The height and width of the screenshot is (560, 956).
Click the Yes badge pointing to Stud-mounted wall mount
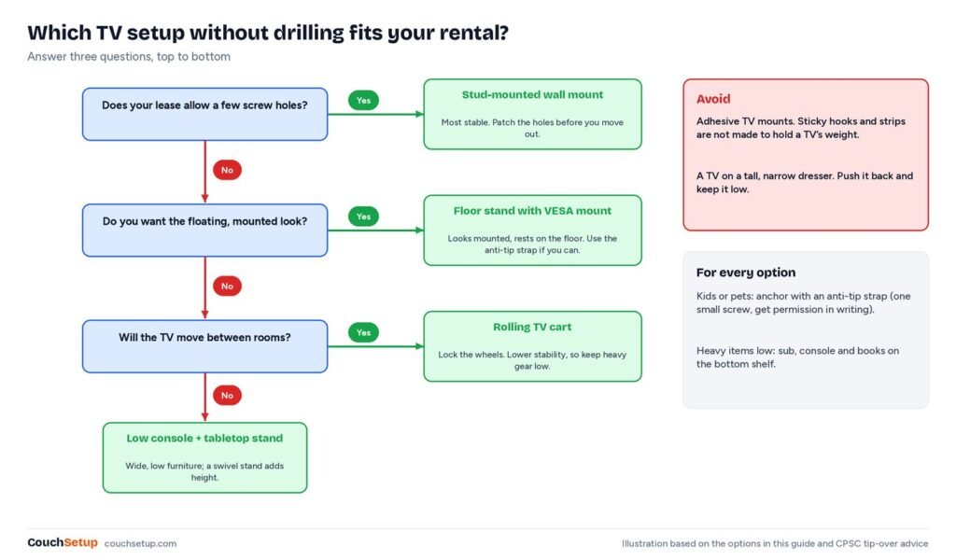[x=363, y=101]
